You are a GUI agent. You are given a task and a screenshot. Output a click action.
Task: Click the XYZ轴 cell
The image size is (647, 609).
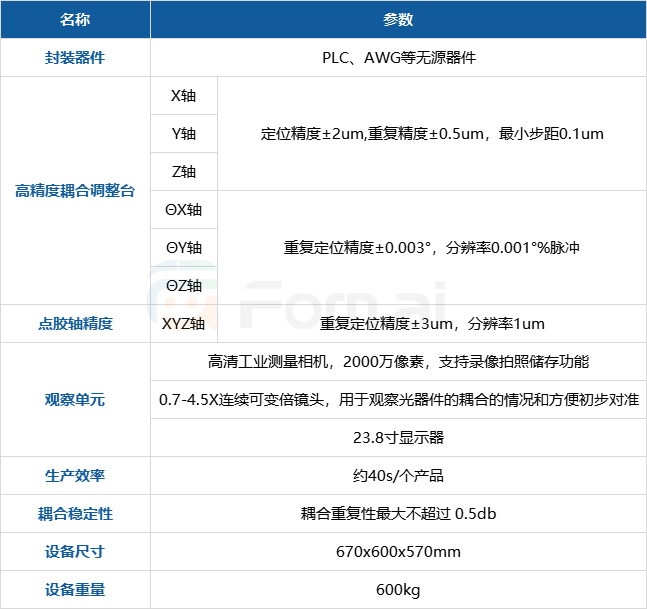[183, 323]
